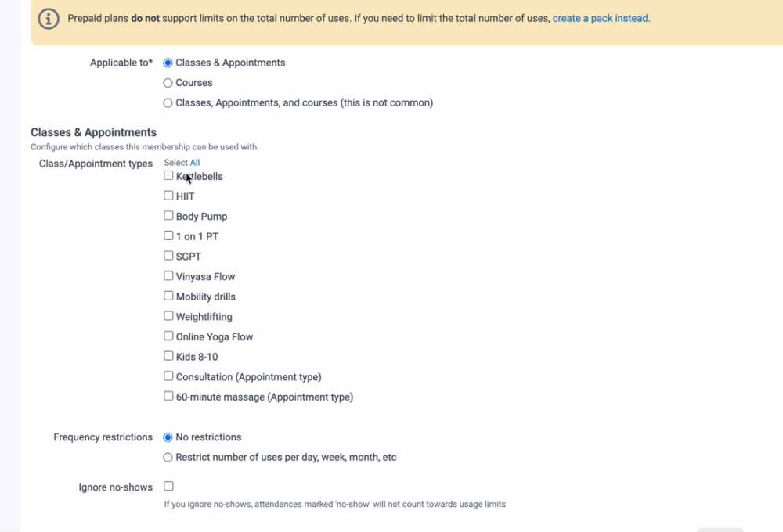Viewport: 783px width, 532px height.
Task: Tick the Online Yoga Flow checkbox
Action: click(x=168, y=336)
